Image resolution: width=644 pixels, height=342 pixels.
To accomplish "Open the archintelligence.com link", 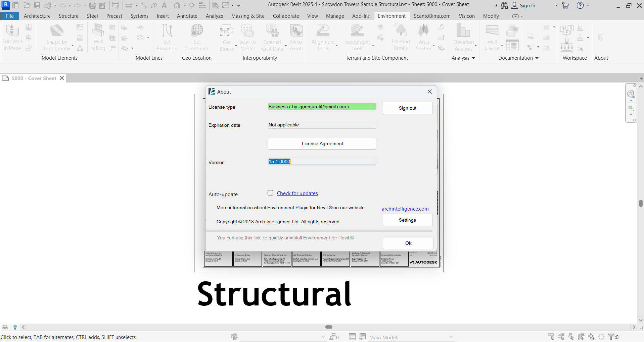I will (405, 209).
